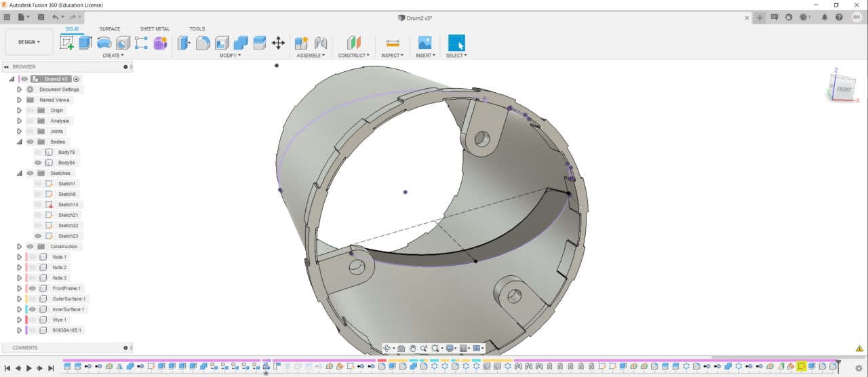The width and height of the screenshot is (868, 377).
Task: Switch to the SHEET METAL tab
Action: click(155, 29)
